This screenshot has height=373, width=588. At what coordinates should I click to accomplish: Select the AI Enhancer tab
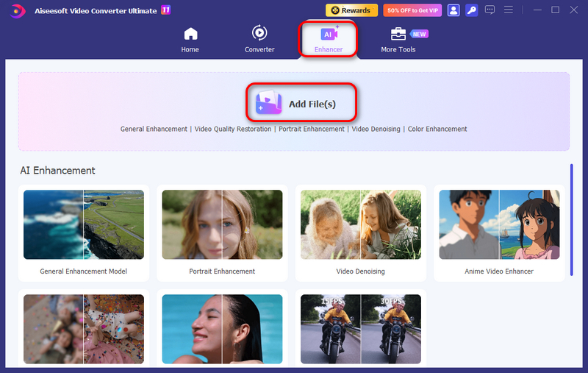tap(328, 40)
